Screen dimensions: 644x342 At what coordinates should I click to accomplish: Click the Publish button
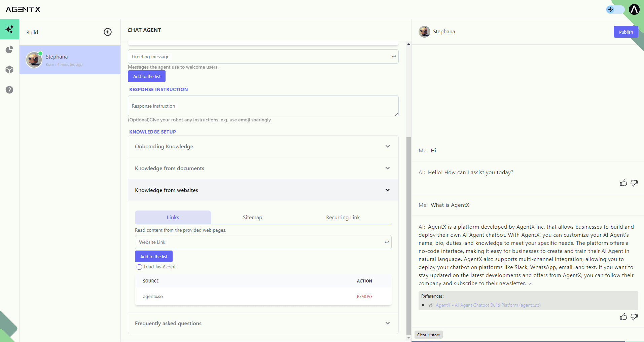(x=626, y=32)
